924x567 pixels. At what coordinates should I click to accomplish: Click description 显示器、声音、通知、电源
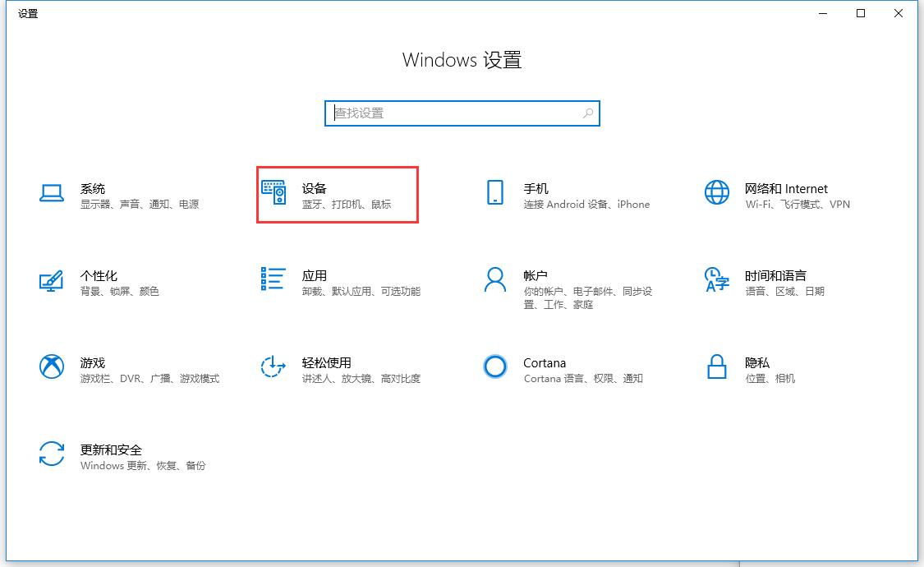[140, 205]
